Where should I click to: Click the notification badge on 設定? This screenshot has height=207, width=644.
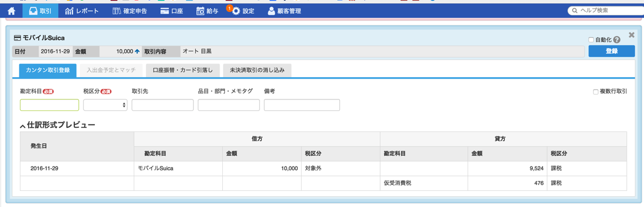(229, 8)
